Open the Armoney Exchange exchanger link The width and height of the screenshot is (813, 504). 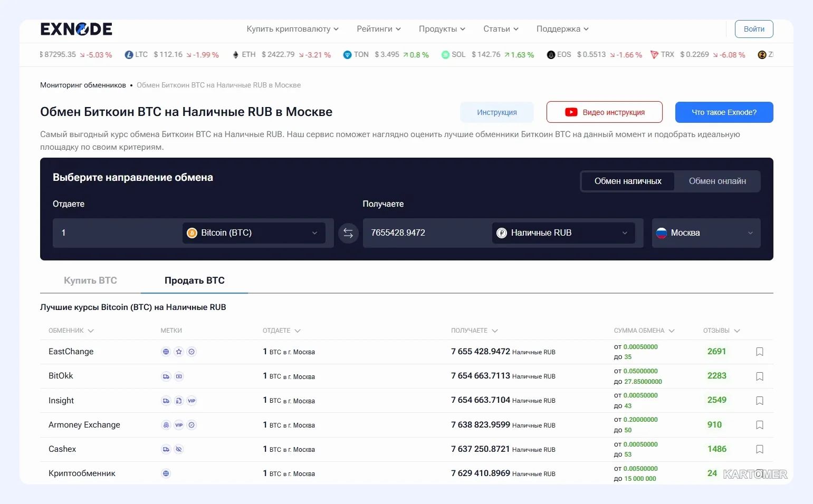click(84, 425)
